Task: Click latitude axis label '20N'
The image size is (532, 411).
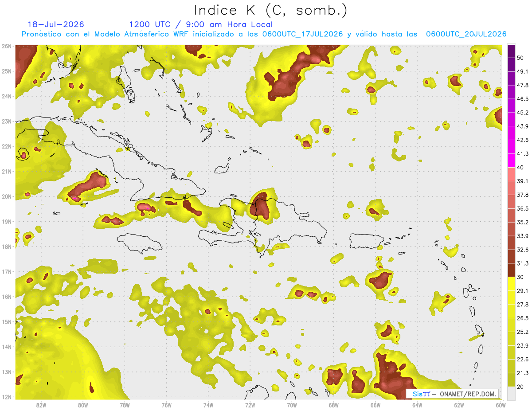Action: 7,196
